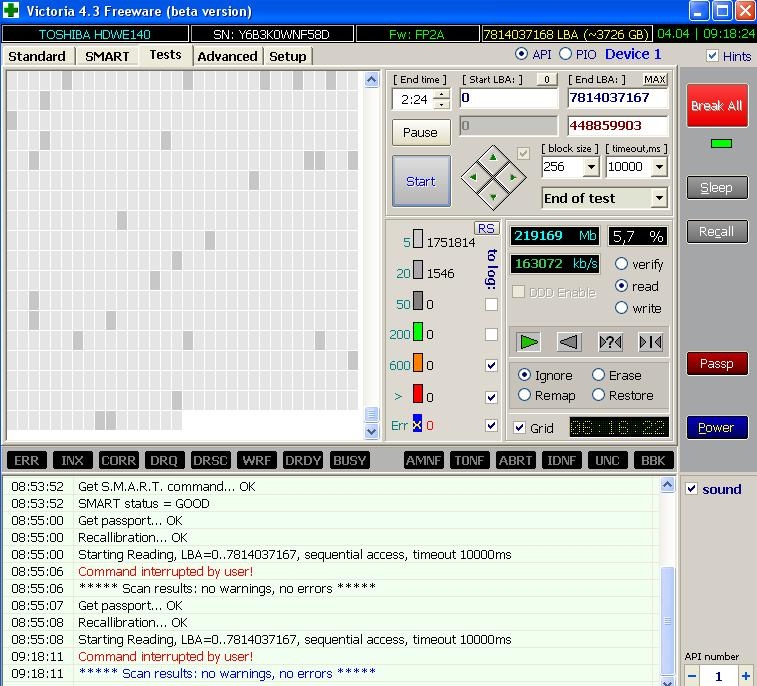The height and width of the screenshot is (686, 757).
Task: Click the CORR status indicator
Action: 118,461
